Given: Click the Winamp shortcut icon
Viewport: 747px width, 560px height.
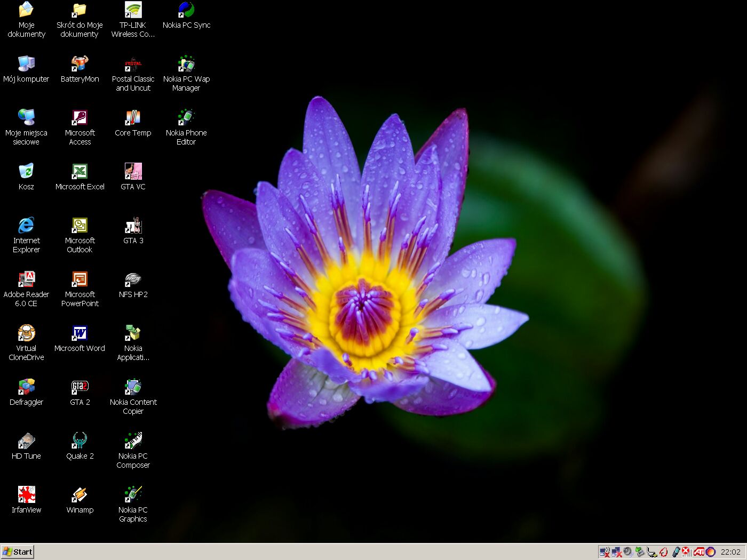Looking at the screenshot, I should (x=80, y=494).
